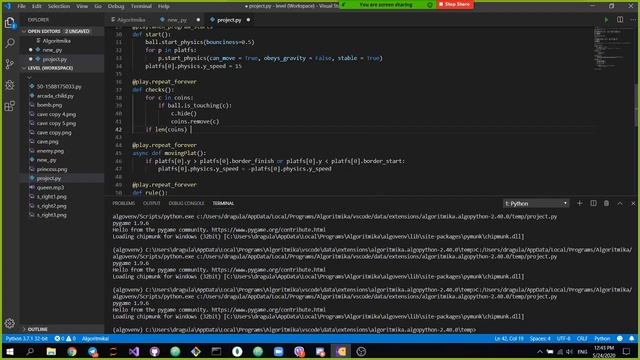Open the Source Control view
The image size is (640, 360).
(x=10, y=64)
